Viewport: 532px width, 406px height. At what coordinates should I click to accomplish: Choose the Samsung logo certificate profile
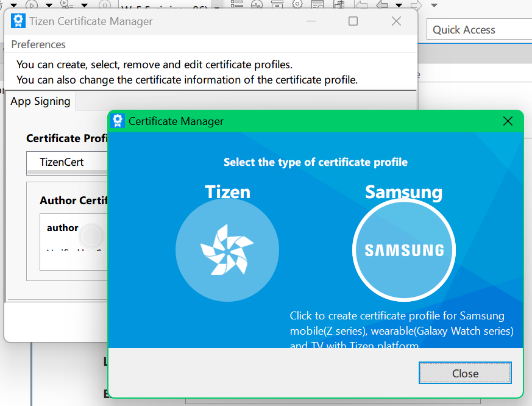tap(403, 250)
